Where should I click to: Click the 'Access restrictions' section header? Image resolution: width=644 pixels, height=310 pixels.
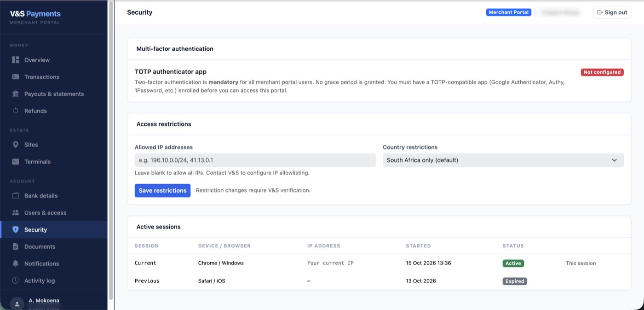(x=164, y=124)
